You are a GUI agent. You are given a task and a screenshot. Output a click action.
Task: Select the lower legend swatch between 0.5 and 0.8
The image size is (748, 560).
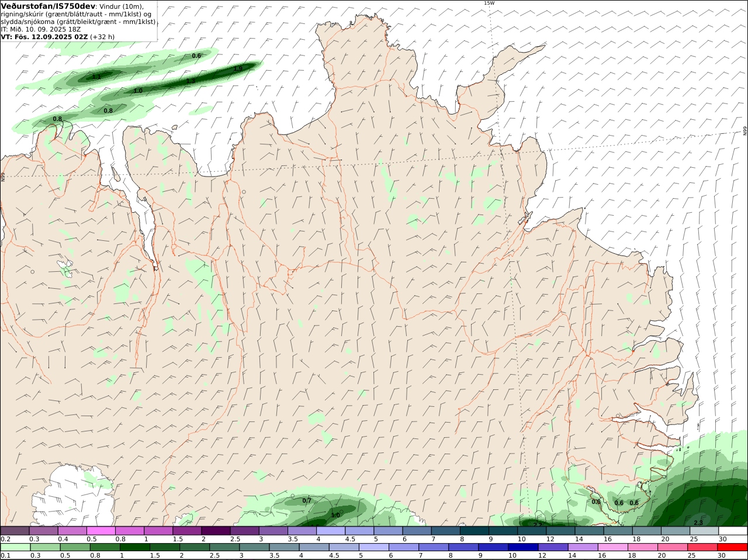point(77,548)
